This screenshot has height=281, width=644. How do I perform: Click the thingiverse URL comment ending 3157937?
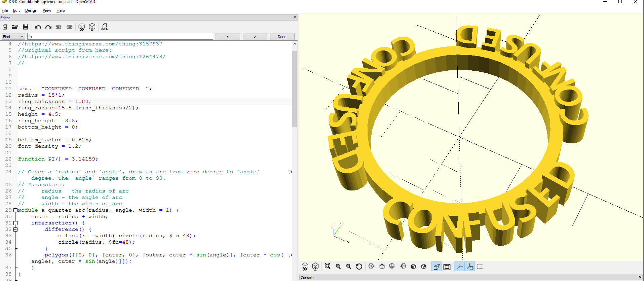pyautogui.click(x=90, y=44)
